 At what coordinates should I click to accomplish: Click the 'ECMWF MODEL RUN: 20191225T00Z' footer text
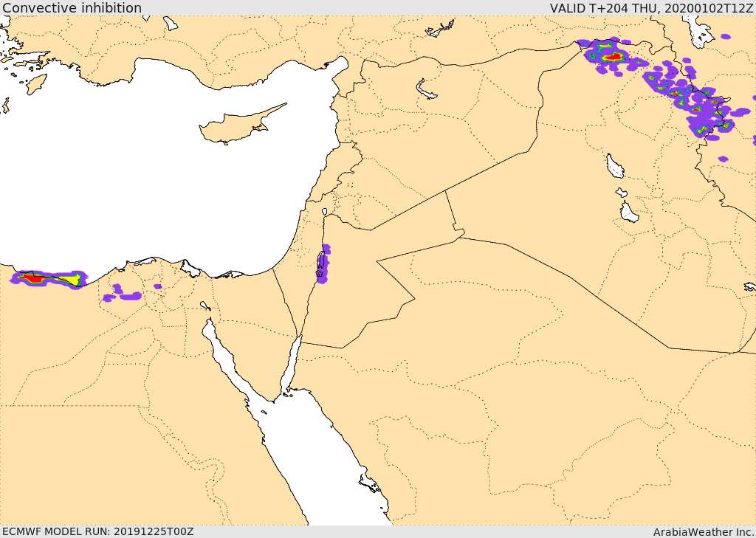pos(97,531)
